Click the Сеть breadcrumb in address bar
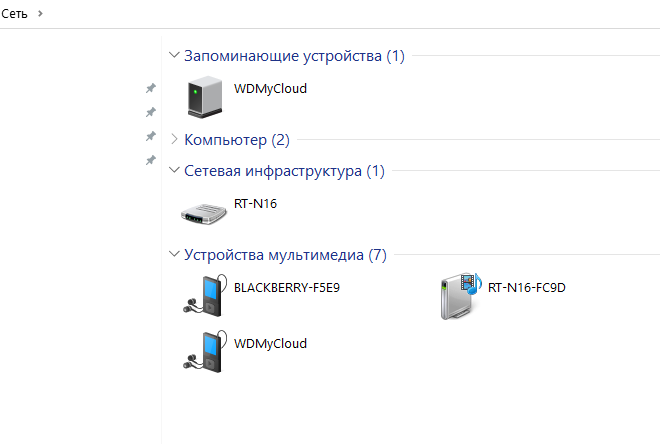Viewport: 660px width, 444px height. [x=14, y=13]
